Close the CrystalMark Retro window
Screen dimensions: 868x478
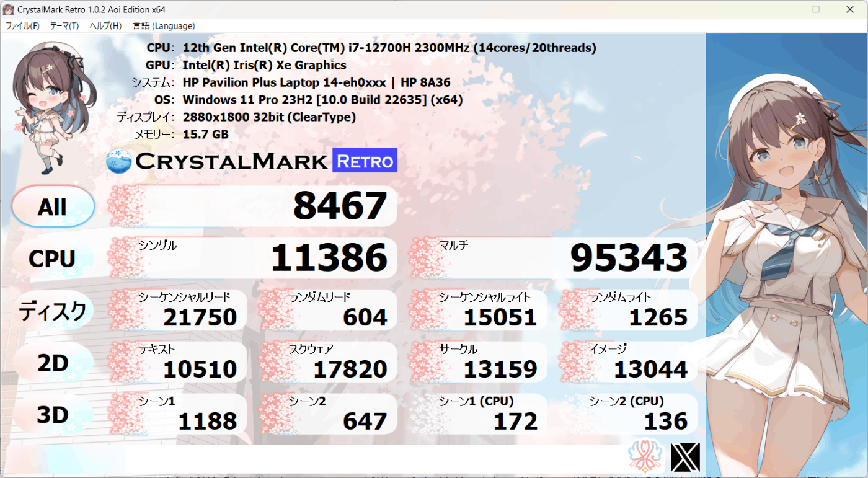coord(849,9)
